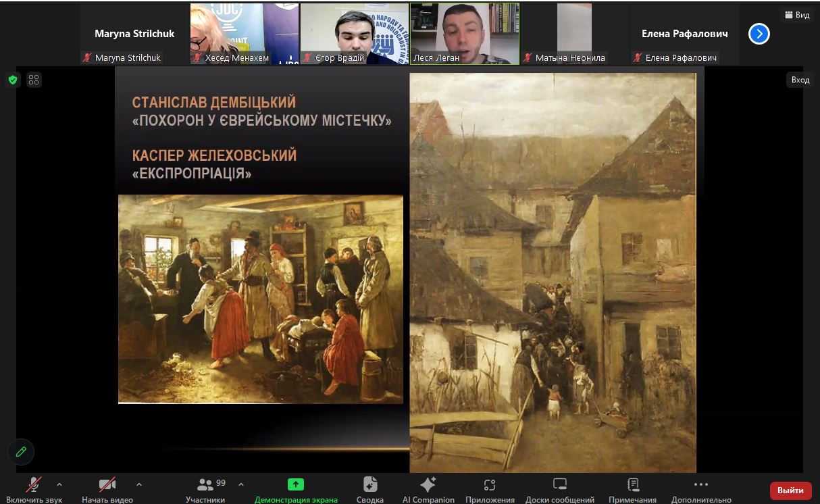Click slide text «Експропріація»
This screenshot has height=504, width=820.
pyautogui.click(x=192, y=174)
